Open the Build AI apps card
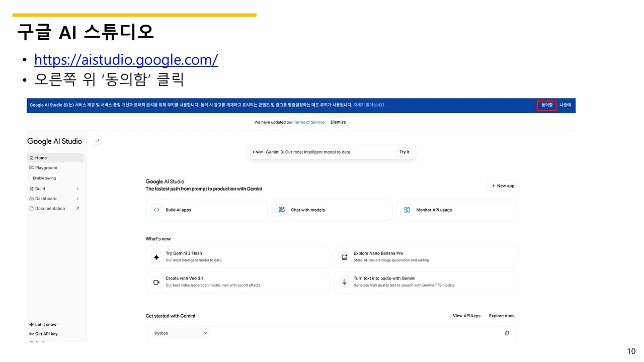Screen dimensions: 644x362 pos(207,210)
